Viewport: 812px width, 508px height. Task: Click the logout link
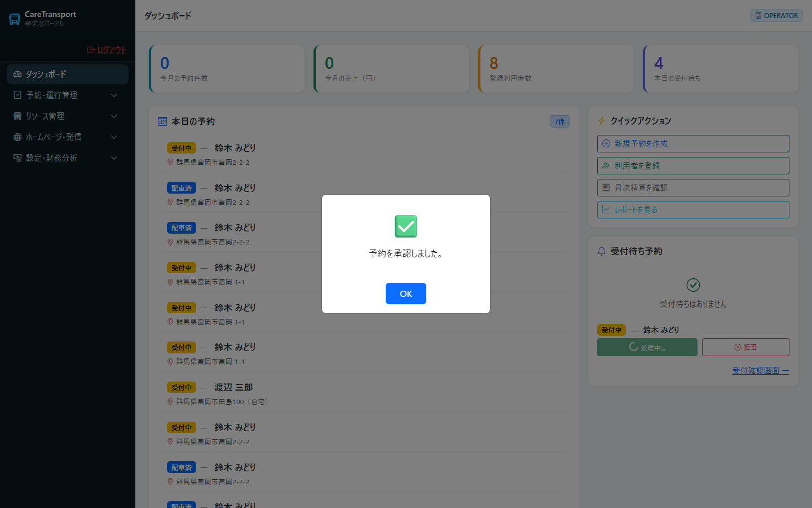point(107,50)
